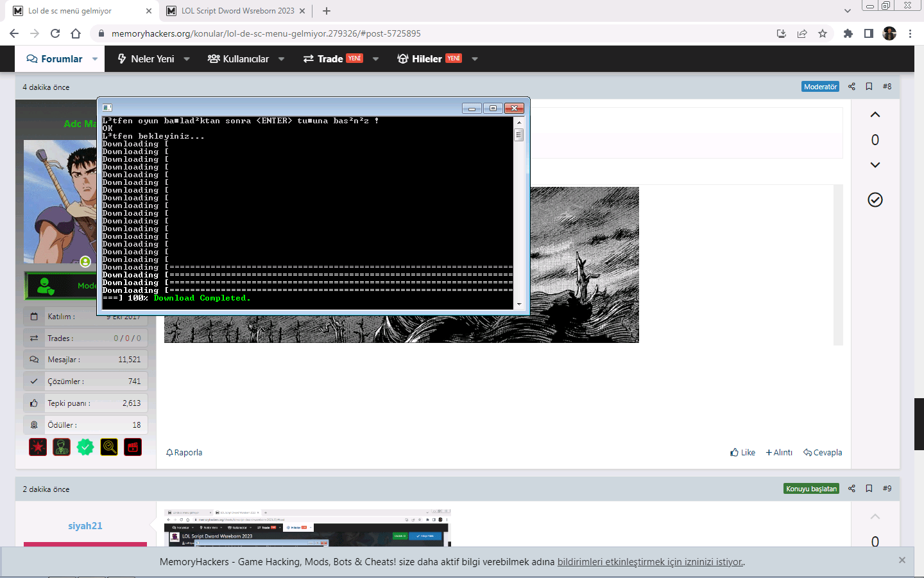The width and height of the screenshot is (924, 578).
Task: Report the post with Raporla
Action: pos(184,453)
